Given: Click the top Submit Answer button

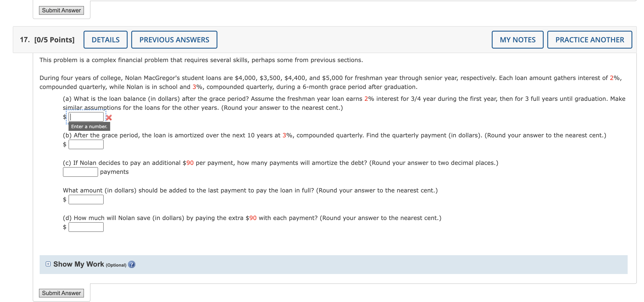Looking at the screenshot, I should (x=61, y=10).
